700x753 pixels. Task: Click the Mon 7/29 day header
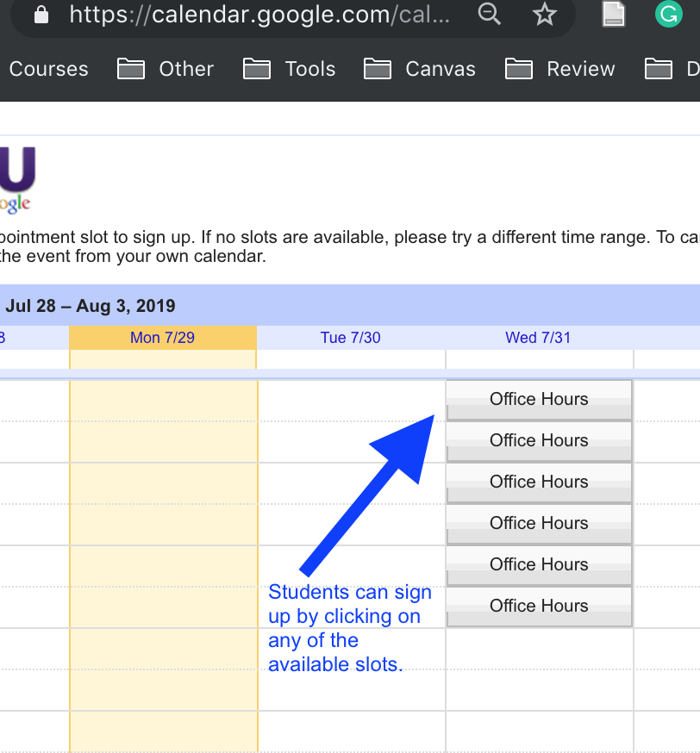[x=162, y=338]
